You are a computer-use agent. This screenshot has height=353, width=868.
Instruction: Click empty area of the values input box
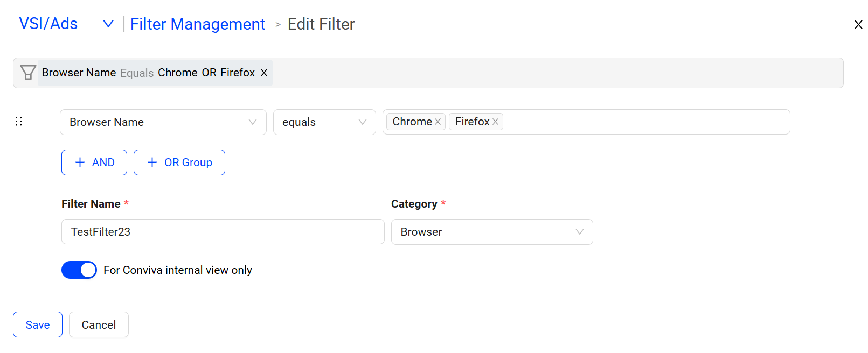pyautogui.click(x=647, y=122)
